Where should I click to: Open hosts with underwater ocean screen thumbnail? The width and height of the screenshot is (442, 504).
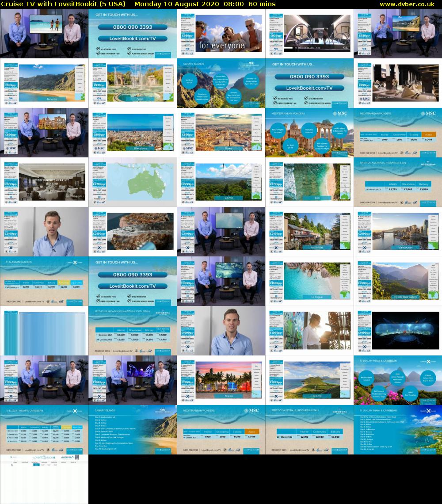(x=221, y=281)
